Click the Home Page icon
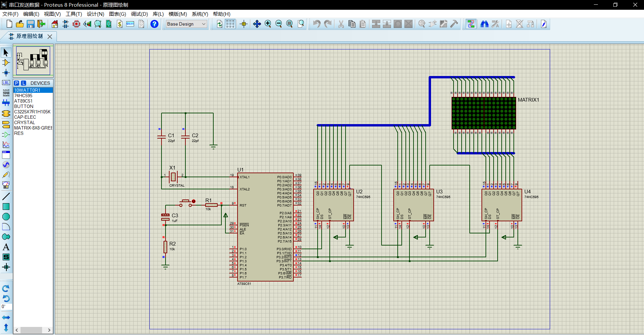 pos(55,24)
